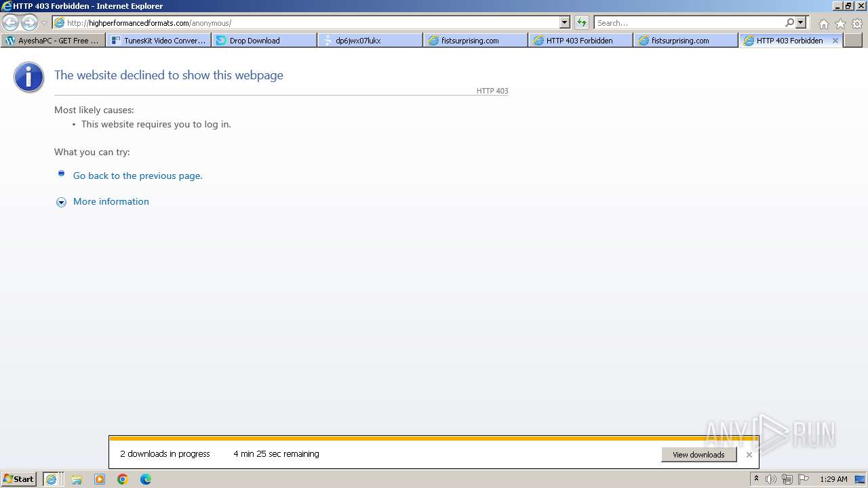Dismiss the downloads notification bar
The width and height of the screenshot is (868, 488).
pos(749,455)
